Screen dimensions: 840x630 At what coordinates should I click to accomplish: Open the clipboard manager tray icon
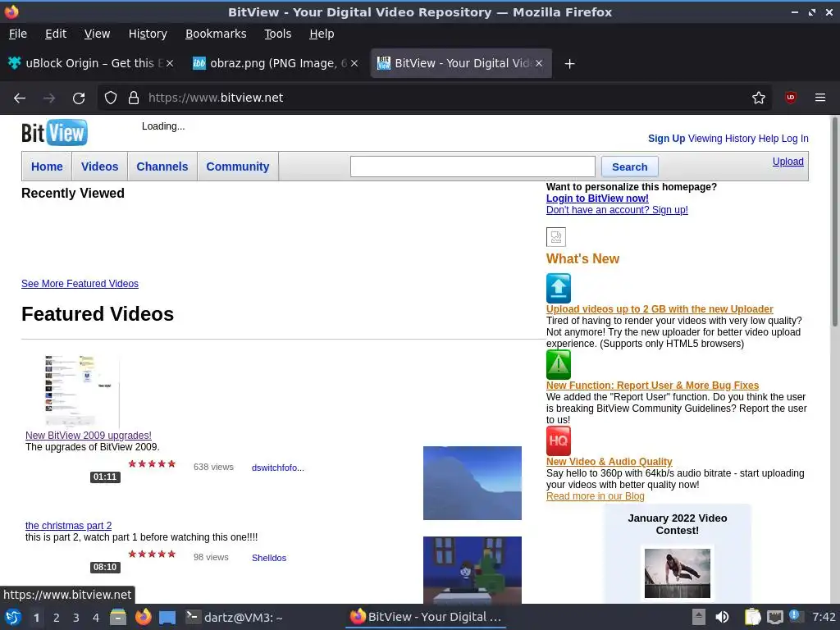(753, 617)
